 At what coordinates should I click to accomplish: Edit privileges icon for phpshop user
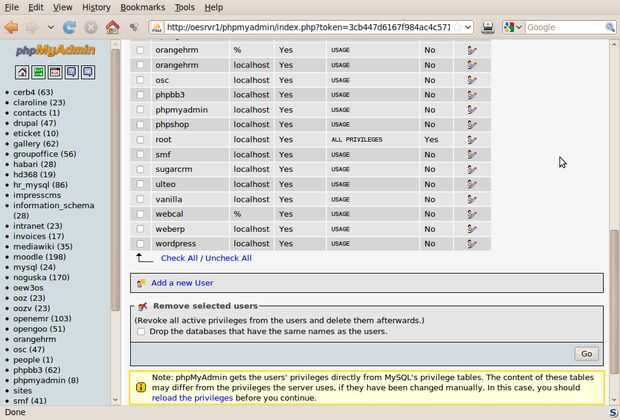[x=472, y=125]
